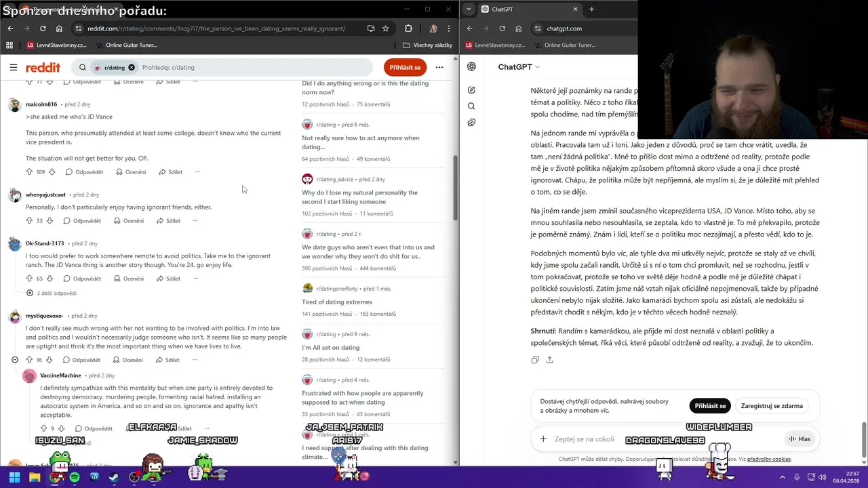
Task: Open the Reddit three-dot options next to Přihlásit se
Action: click(x=439, y=67)
